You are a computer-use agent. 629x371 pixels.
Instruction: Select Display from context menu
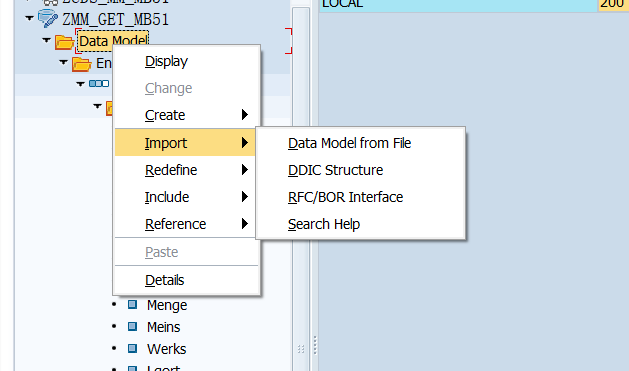pos(187,61)
